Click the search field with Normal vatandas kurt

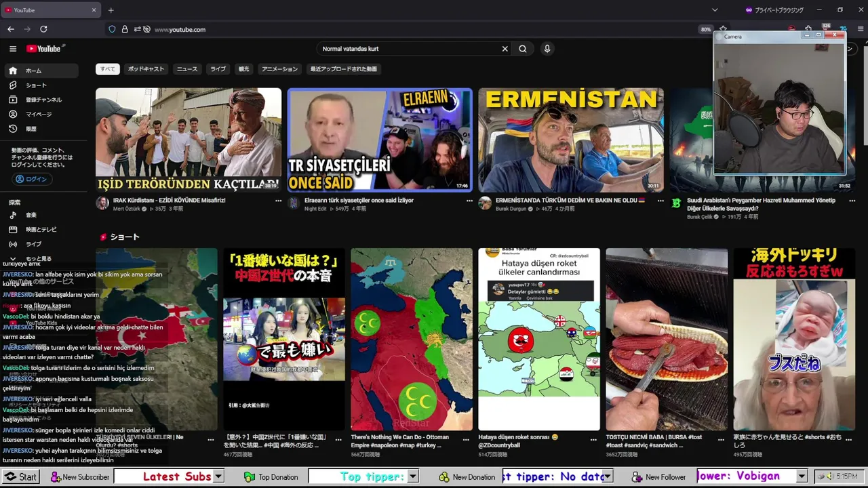click(410, 49)
